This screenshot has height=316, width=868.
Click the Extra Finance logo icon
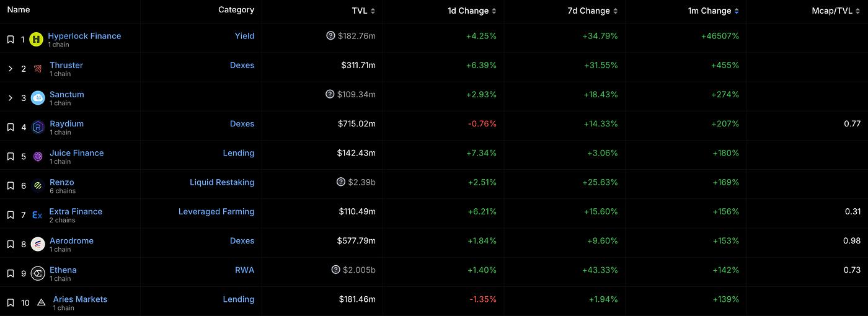[37, 215]
